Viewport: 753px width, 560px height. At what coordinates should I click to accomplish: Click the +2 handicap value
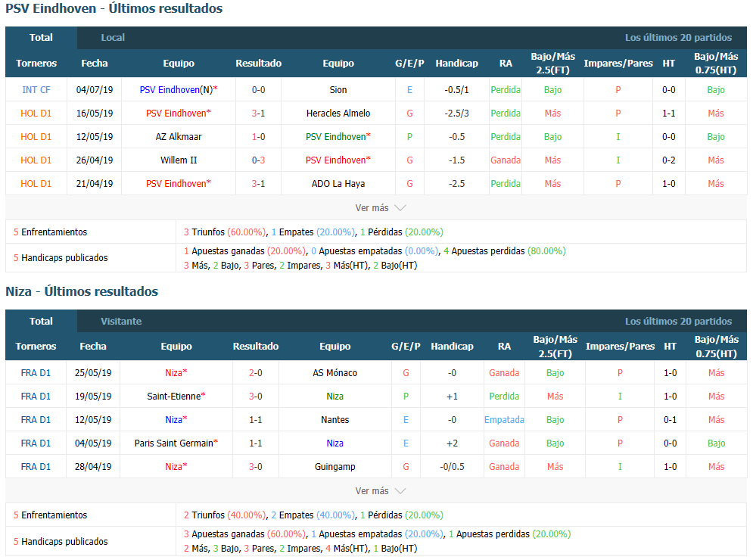click(452, 443)
